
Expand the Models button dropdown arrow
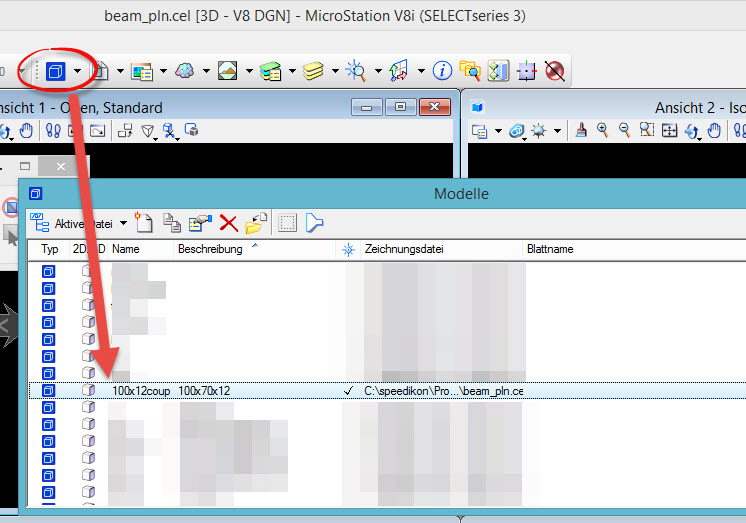(78, 71)
